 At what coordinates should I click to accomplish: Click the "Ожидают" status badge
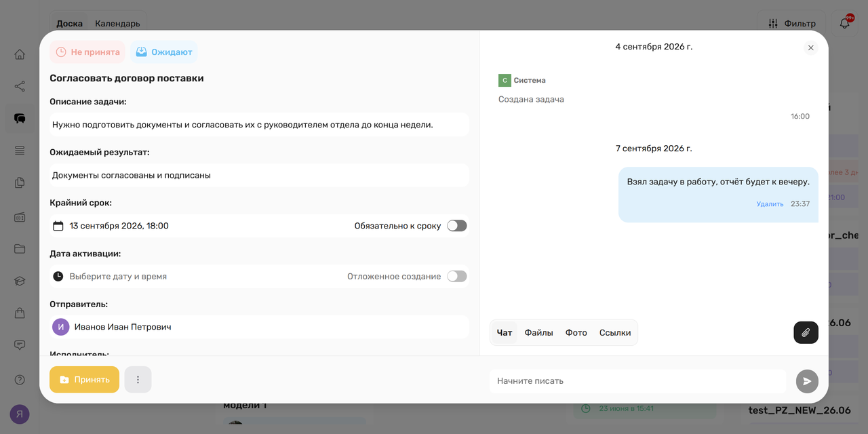click(x=163, y=52)
